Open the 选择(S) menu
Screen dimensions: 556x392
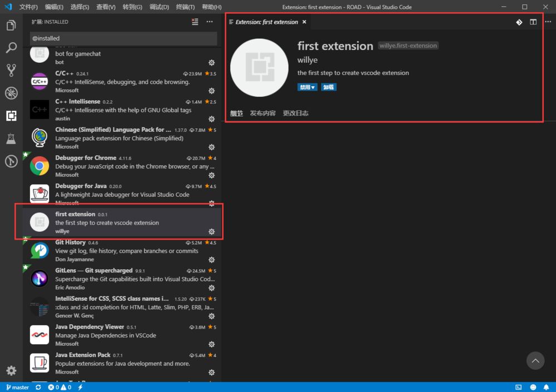click(80, 7)
